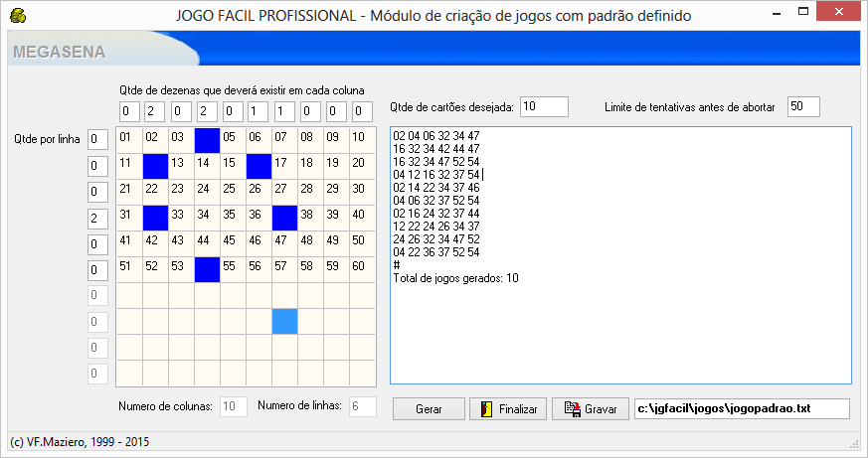Click the generated game line 04 22 36 37 52 54
Screen dimensions: 868x458
click(436, 252)
